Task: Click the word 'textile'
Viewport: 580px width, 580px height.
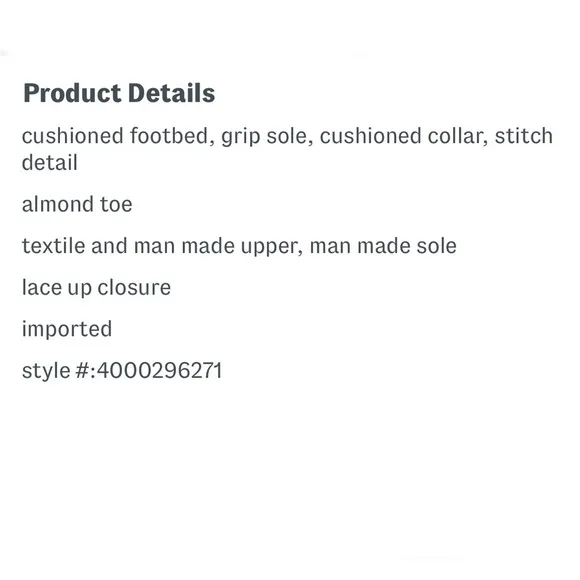Action: [x=54, y=246]
